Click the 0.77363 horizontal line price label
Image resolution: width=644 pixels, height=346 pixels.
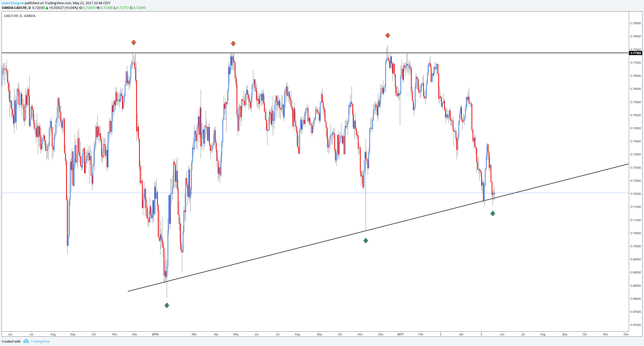[636, 53]
